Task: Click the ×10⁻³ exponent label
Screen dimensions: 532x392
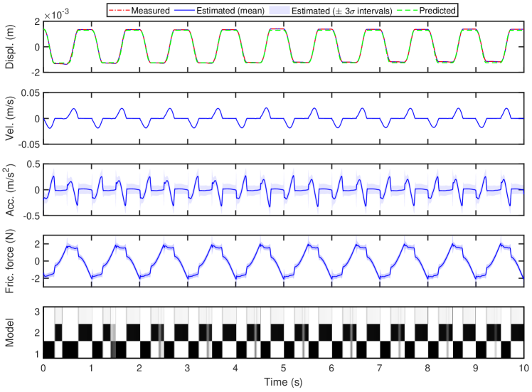Action: (56, 15)
